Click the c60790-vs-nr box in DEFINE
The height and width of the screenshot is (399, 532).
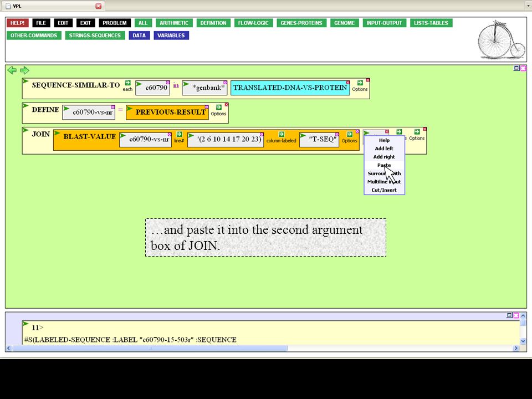[89, 112]
